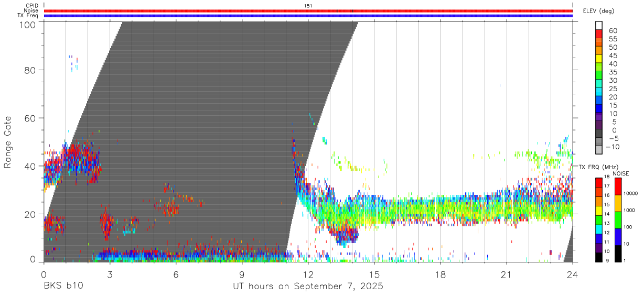Click the −10 label on the ELEV scale
The height and width of the screenshot is (297, 644).
click(613, 147)
